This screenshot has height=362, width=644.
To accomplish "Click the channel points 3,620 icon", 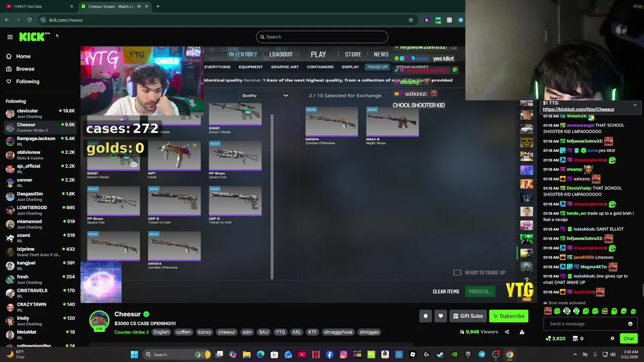I will click(548, 339).
